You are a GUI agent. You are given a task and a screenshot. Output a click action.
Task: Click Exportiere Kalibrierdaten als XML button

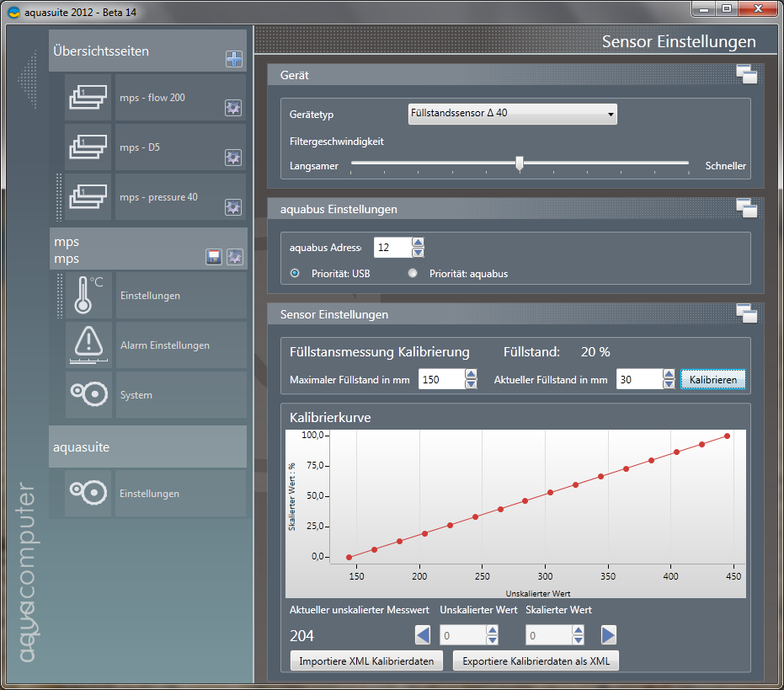[536, 661]
